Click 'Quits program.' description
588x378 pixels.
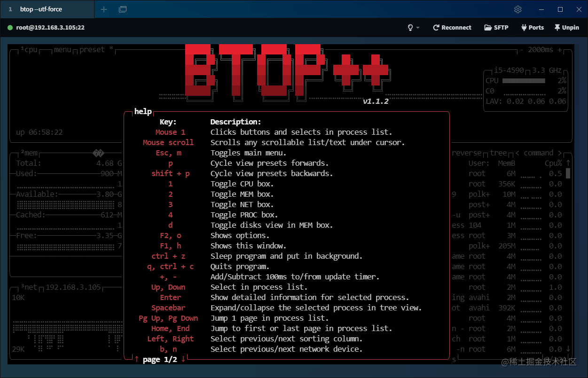[240, 266]
